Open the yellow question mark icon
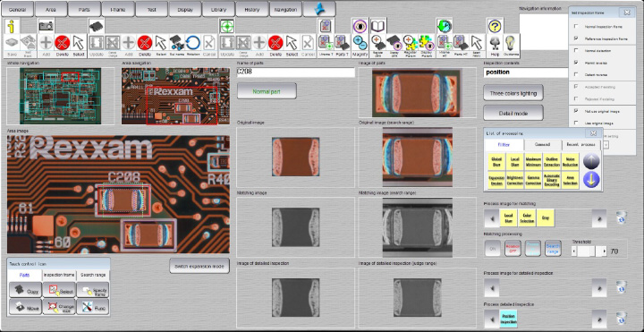The height and width of the screenshot is (332, 644). (495, 26)
